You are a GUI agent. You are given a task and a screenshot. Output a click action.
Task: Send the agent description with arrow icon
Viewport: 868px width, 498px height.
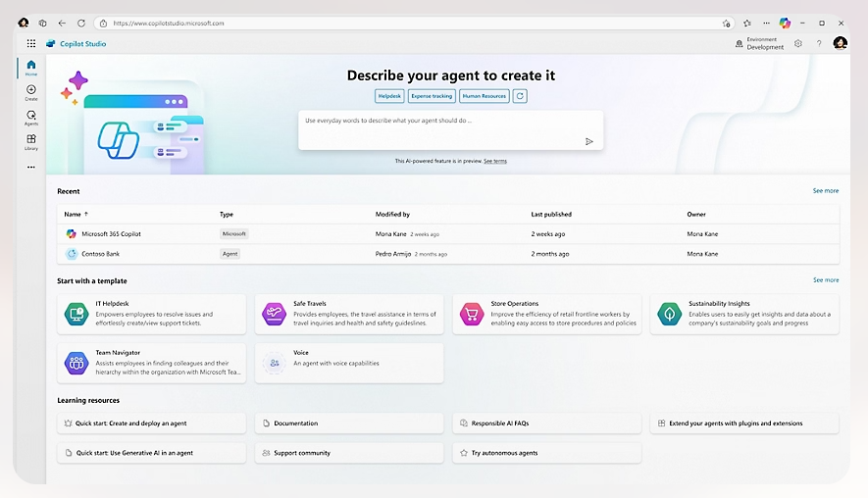coord(589,141)
